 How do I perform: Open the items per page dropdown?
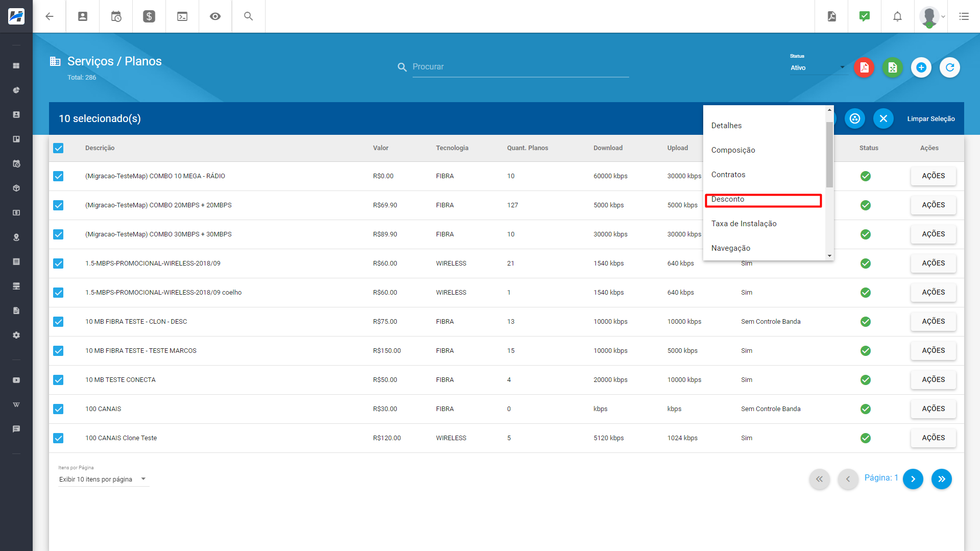click(x=103, y=479)
